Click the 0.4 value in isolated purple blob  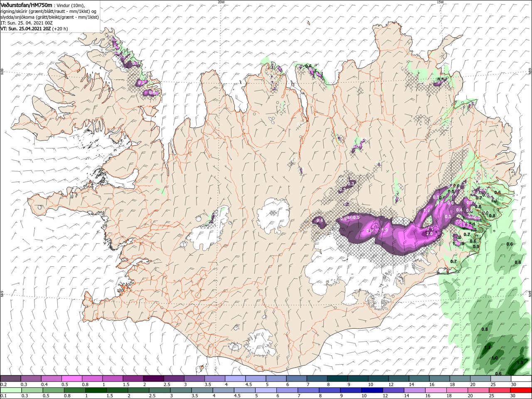320,220
